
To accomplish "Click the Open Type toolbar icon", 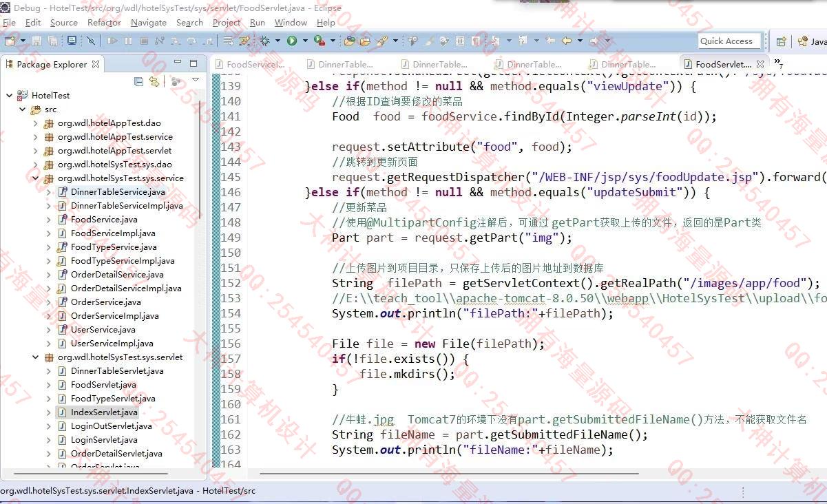I will [349, 41].
